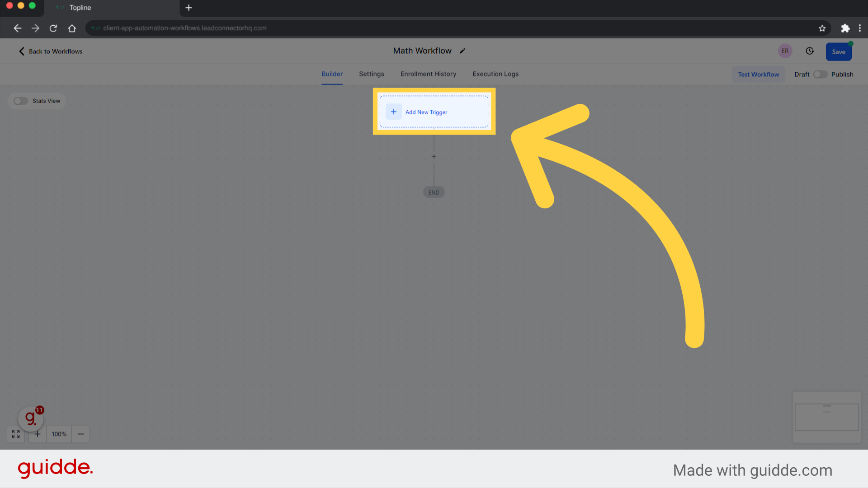
Task: Click the Test Workflow button icon
Action: (x=758, y=74)
